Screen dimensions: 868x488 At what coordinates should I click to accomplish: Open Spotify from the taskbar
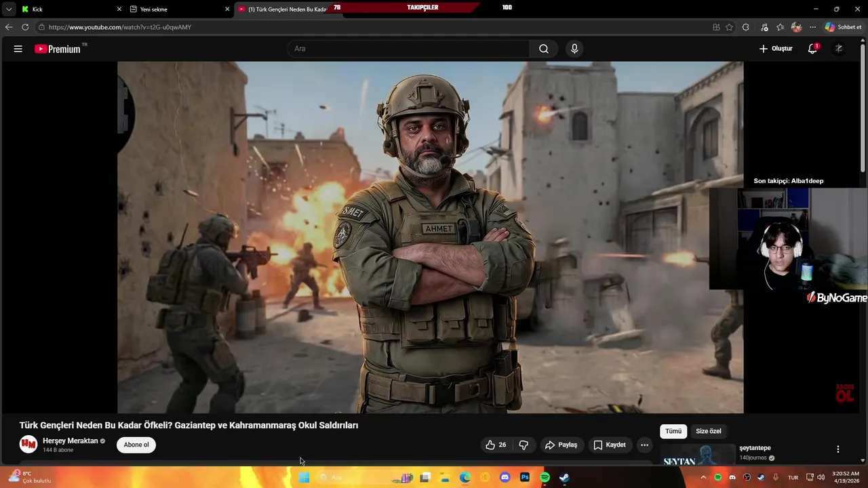point(545,477)
